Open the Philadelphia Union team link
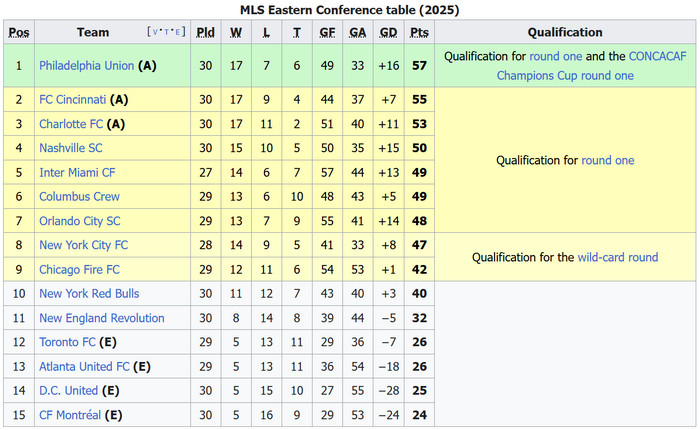This screenshot has height=430, width=700. point(86,66)
